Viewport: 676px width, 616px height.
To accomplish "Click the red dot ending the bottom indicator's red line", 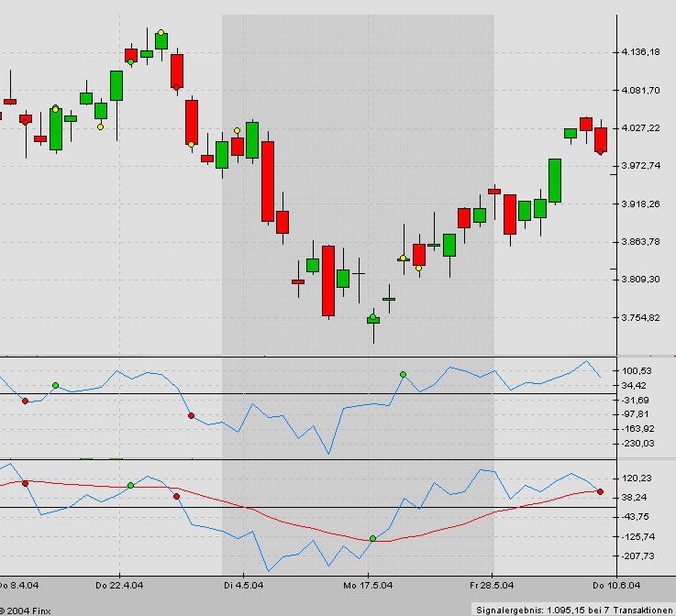I will [600, 491].
